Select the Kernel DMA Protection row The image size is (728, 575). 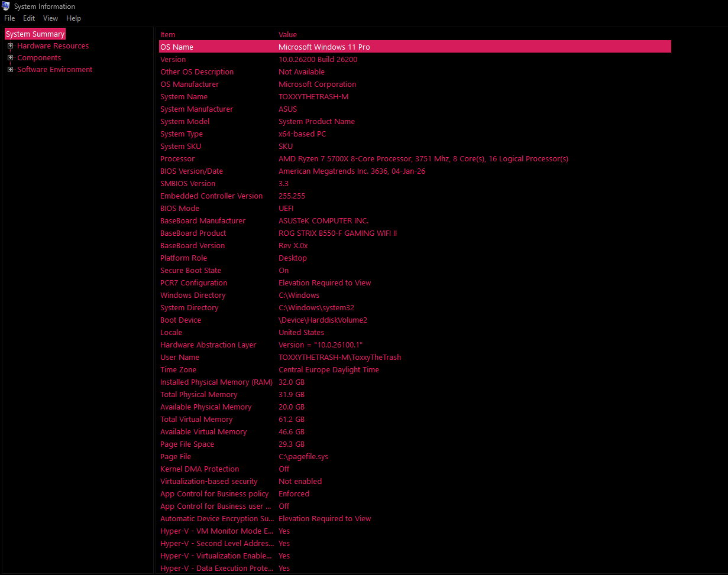(415, 469)
